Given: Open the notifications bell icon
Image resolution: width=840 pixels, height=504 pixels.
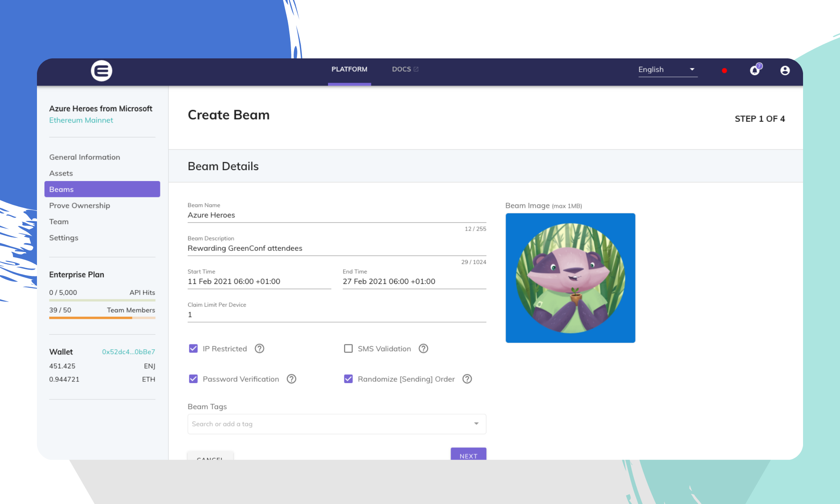Looking at the screenshot, I should tap(755, 70).
